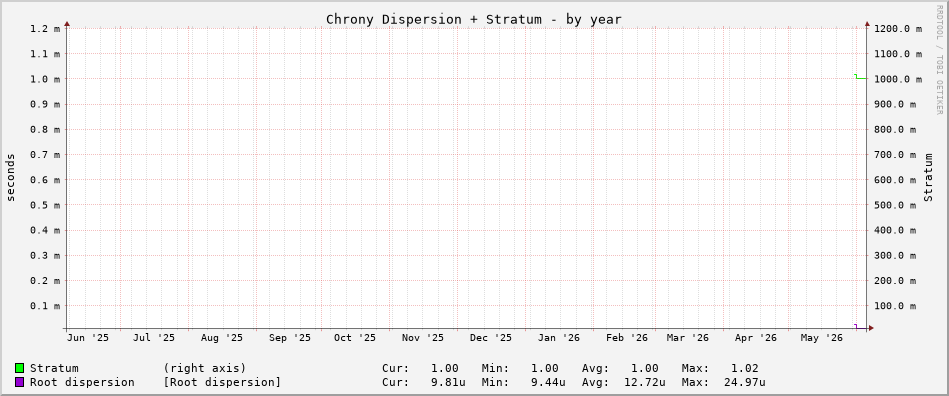
Task: Click the 'Jul '25' x-axis label
Action: [x=153, y=338]
